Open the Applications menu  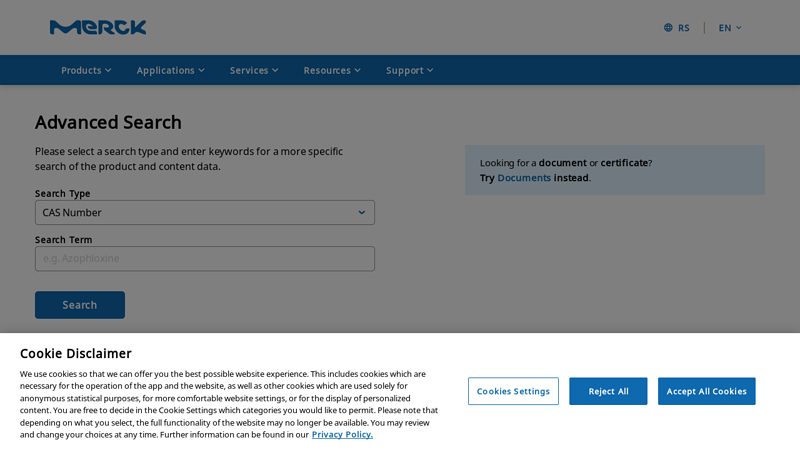click(x=170, y=70)
